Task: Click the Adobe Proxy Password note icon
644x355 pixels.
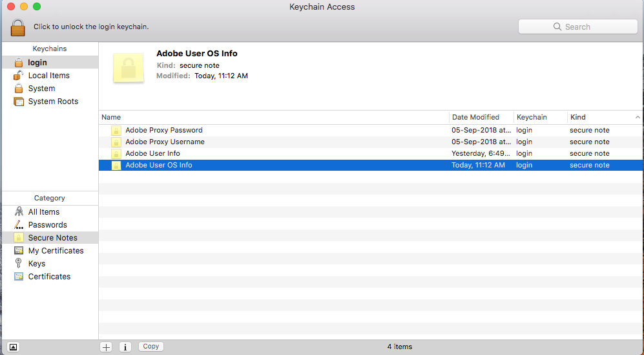Action: [116, 131]
